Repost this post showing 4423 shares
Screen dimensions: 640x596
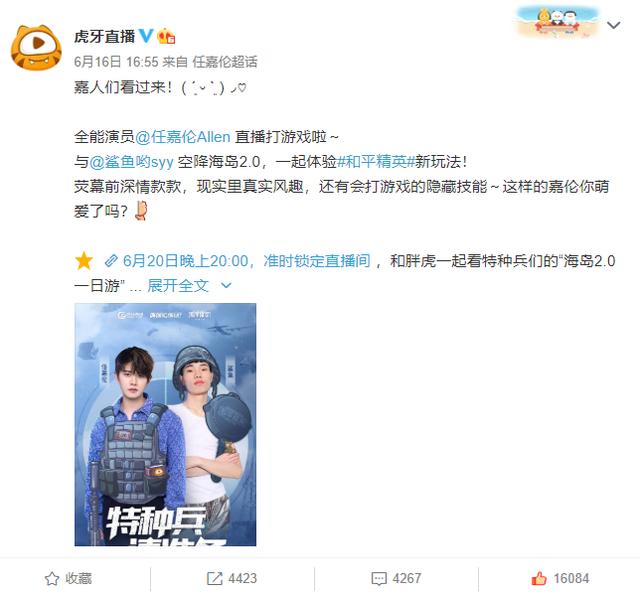[x=232, y=578]
